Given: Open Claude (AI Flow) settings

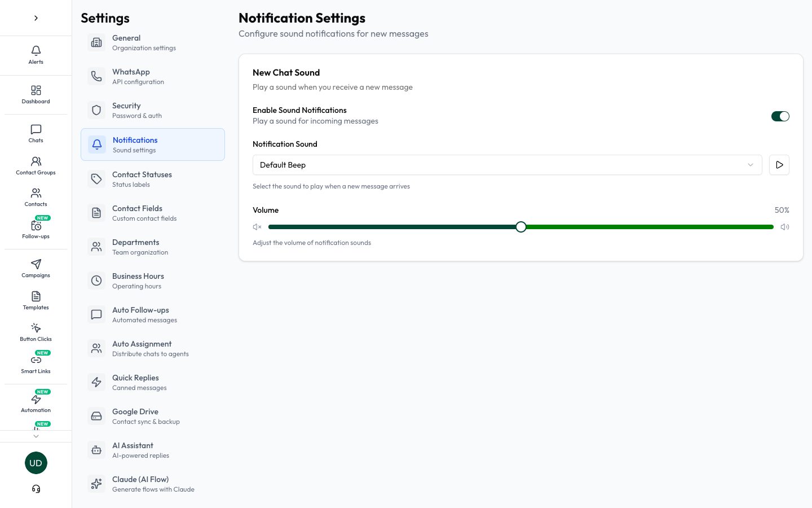Looking at the screenshot, I should (153, 484).
